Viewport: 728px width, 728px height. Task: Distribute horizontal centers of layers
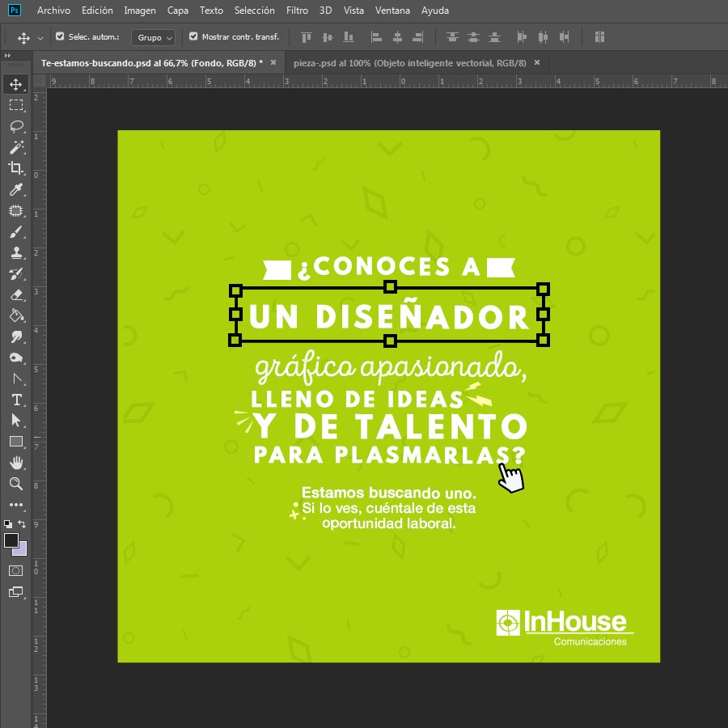point(543,37)
